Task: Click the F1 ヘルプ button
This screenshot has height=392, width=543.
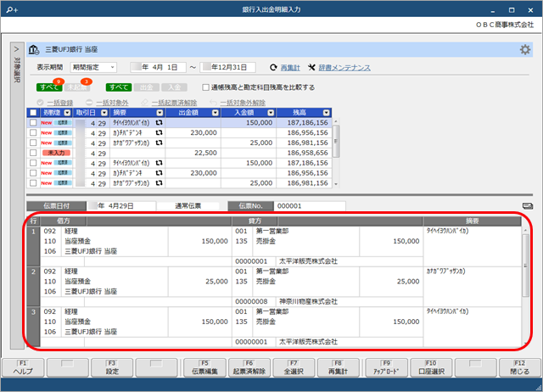Action: (23, 367)
